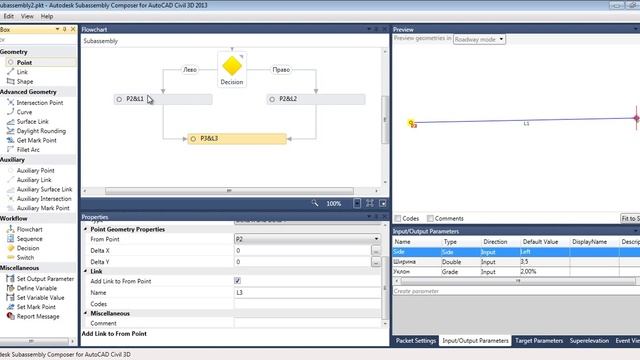
Task: Pick Auxiliary Mark Point tool
Action: coord(43,208)
